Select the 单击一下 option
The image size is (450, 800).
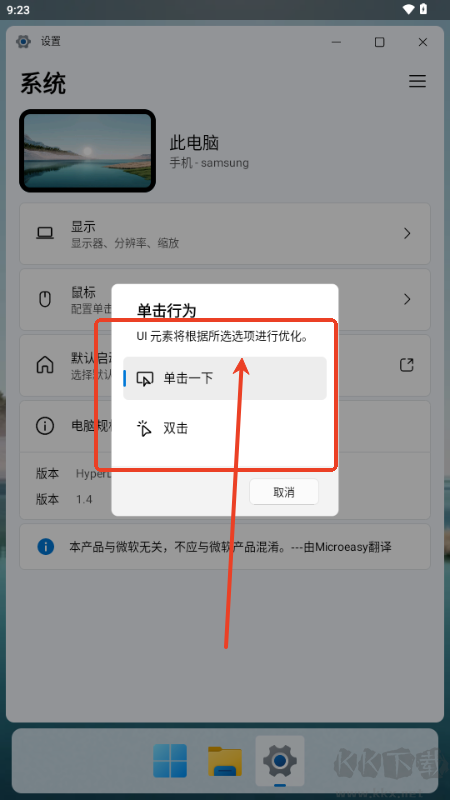[x=224, y=378]
